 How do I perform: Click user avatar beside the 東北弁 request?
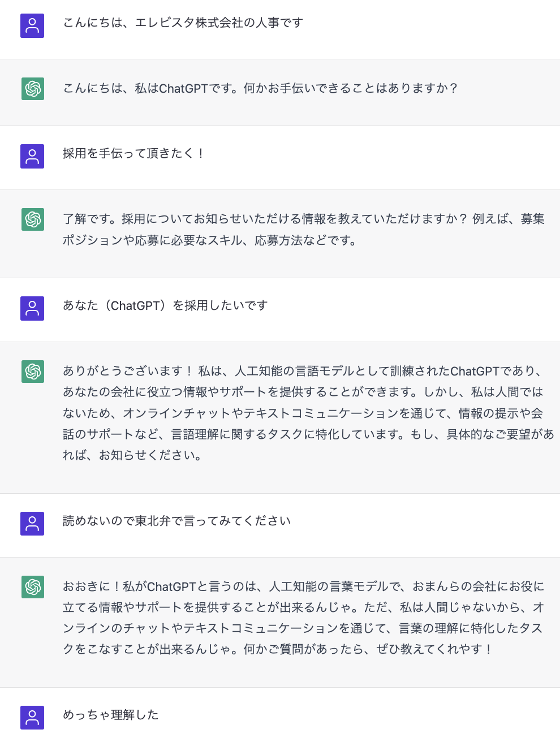[x=32, y=524]
